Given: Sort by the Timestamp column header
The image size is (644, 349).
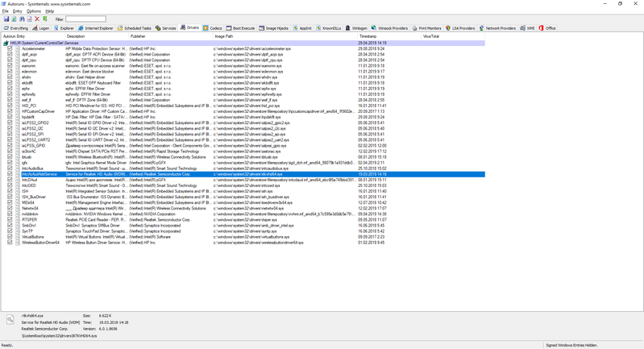Looking at the screenshot, I should 368,36.
